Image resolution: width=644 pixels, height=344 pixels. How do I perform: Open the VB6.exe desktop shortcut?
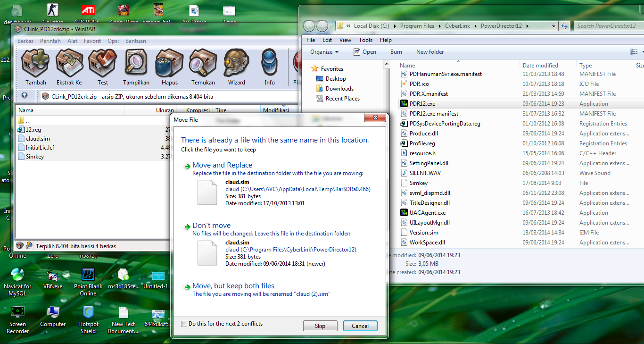(x=53, y=278)
